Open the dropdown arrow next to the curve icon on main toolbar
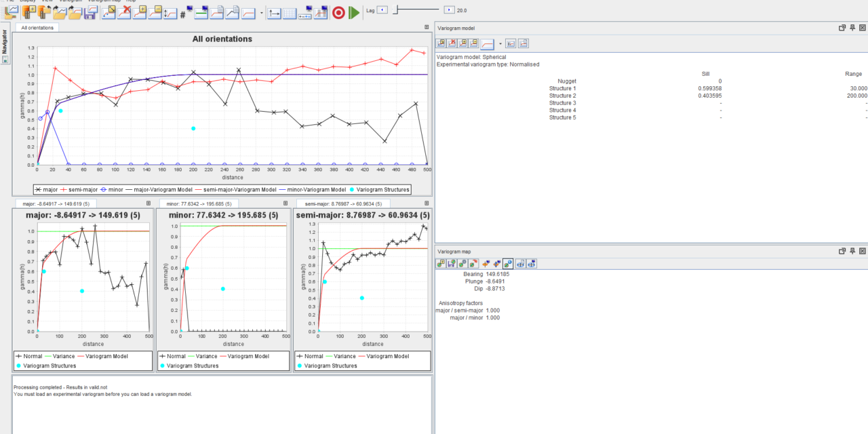868x434 pixels. (260, 12)
